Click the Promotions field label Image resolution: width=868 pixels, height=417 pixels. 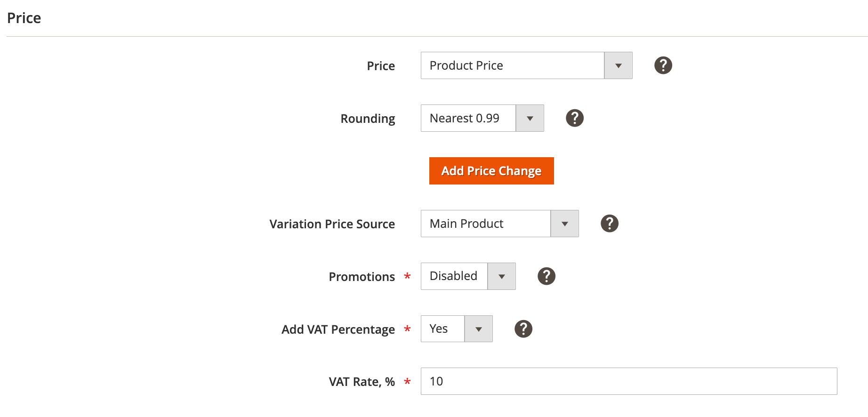362,277
